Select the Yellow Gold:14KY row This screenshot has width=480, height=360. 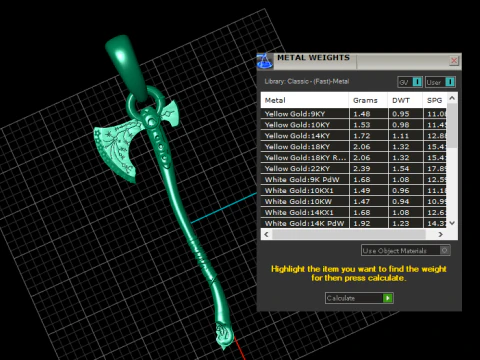pos(353,136)
